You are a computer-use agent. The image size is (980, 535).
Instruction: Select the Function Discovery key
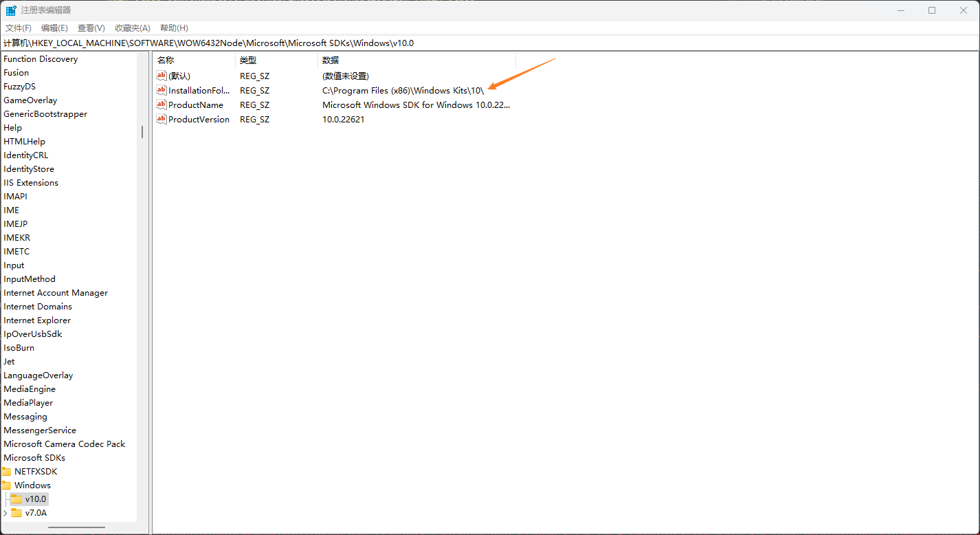point(41,59)
